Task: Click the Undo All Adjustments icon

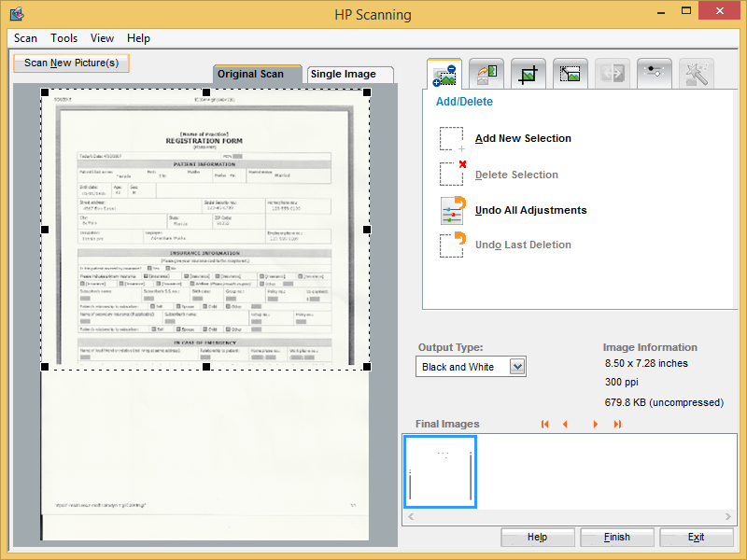Action: [x=452, y=211]
